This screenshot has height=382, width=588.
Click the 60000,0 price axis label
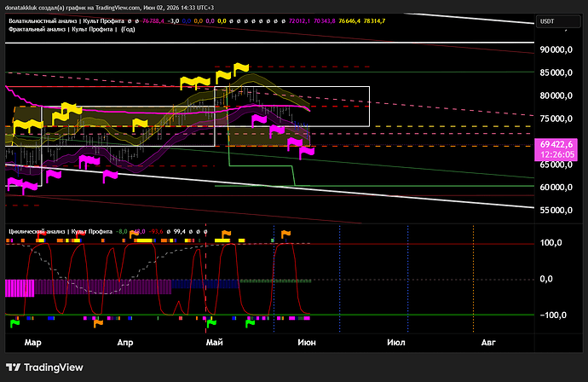coord(556,188)
